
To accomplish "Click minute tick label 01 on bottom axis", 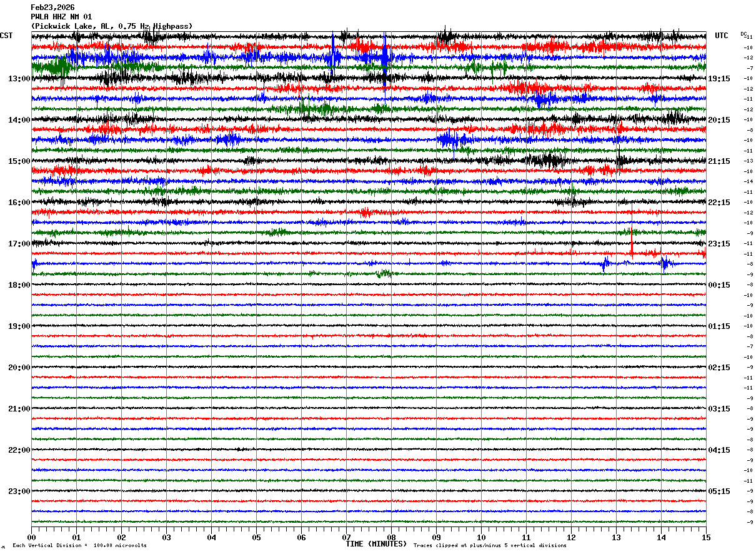I will (76, 537).
